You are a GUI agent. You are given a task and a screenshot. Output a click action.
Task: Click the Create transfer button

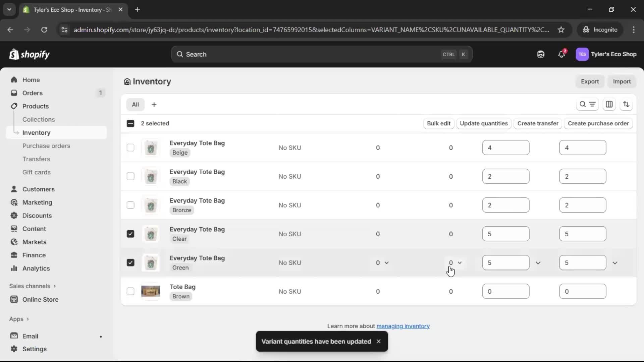[538, 123]
